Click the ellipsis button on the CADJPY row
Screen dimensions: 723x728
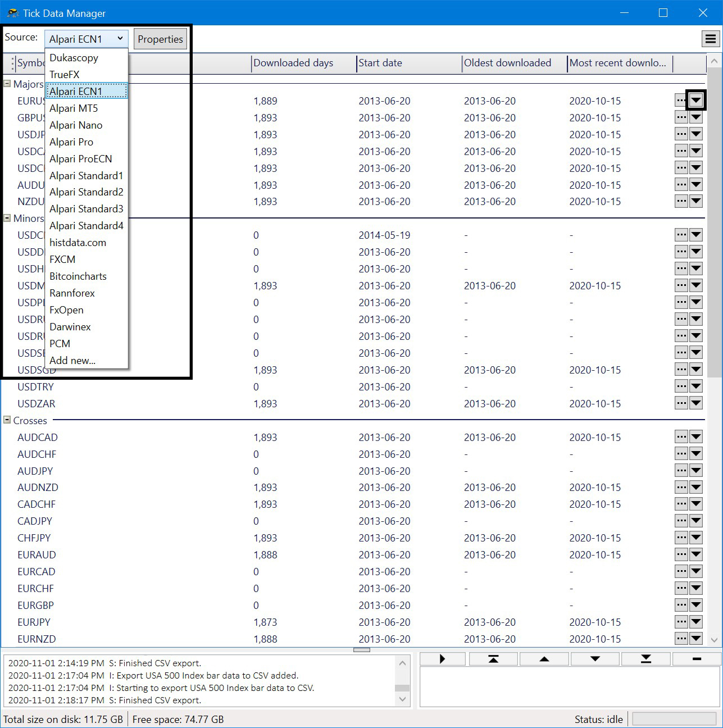pos(681,521)
